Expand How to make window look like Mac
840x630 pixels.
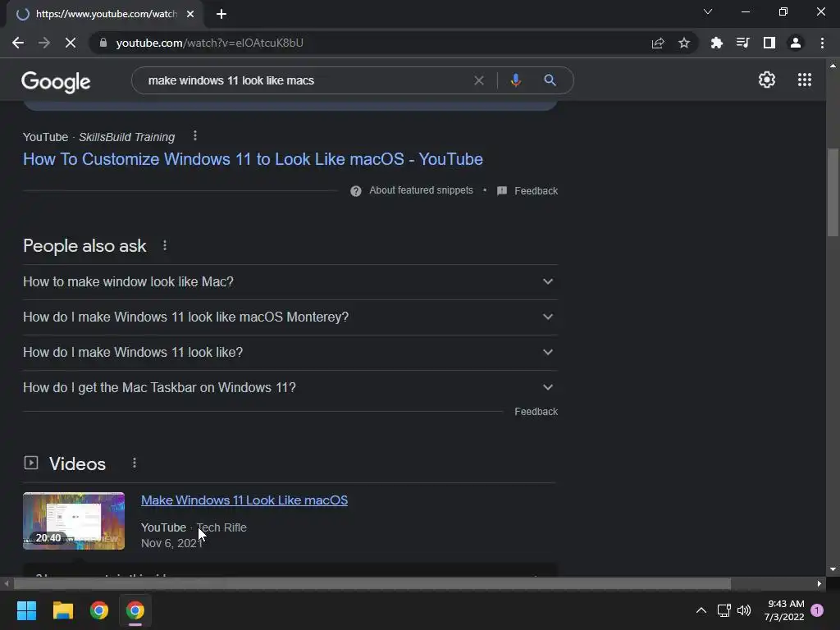click(290, 282)
